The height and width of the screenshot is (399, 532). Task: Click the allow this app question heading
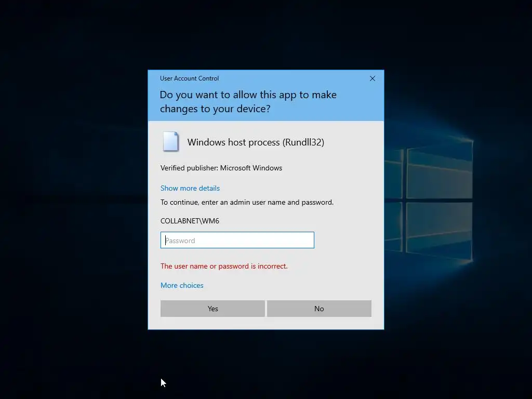248,101
